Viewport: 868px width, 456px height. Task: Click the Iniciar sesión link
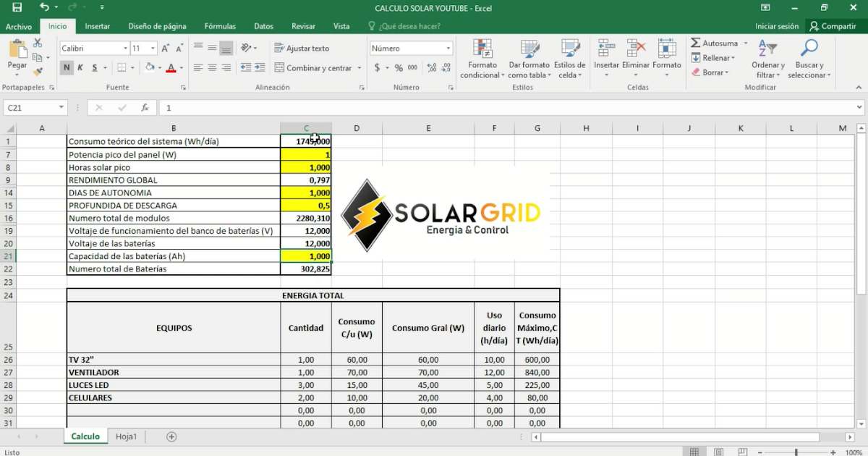[x=776, y=25]
